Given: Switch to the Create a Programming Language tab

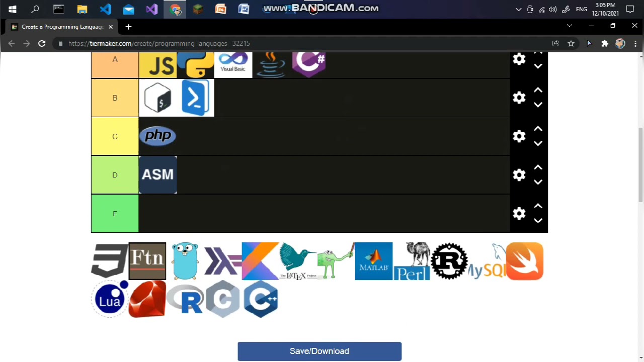Looking at the screenshot, I should point(61,27).
